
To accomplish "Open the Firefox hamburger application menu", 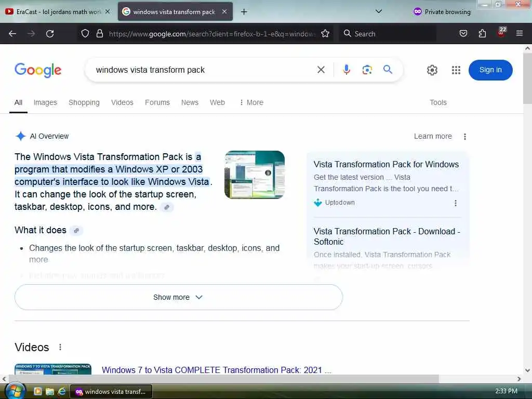I will coord(519,33).
